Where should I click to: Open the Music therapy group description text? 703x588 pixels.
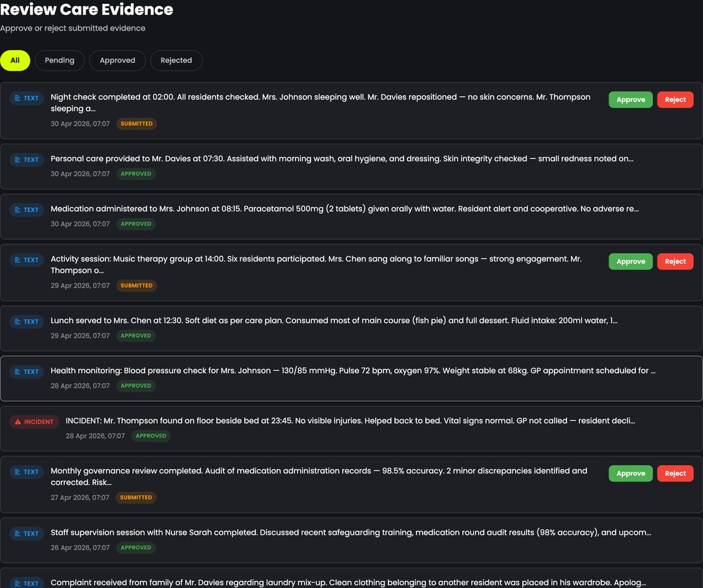point(316,265)
